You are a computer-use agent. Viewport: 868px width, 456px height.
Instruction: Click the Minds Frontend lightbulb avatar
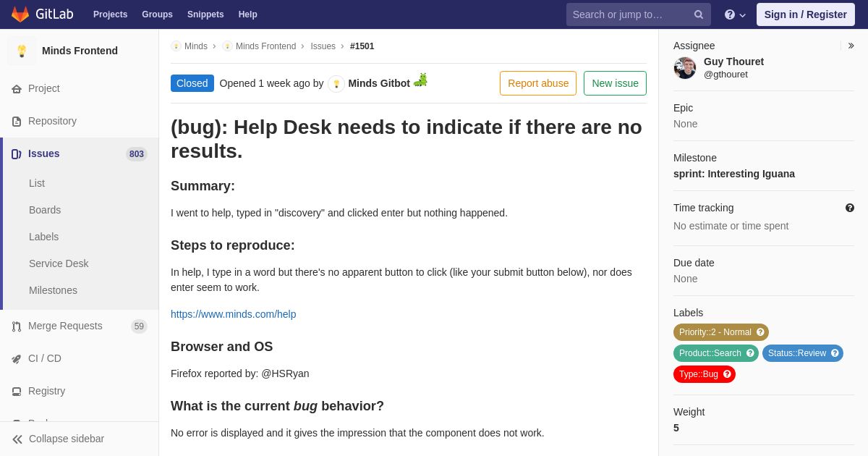coord(22,51)
